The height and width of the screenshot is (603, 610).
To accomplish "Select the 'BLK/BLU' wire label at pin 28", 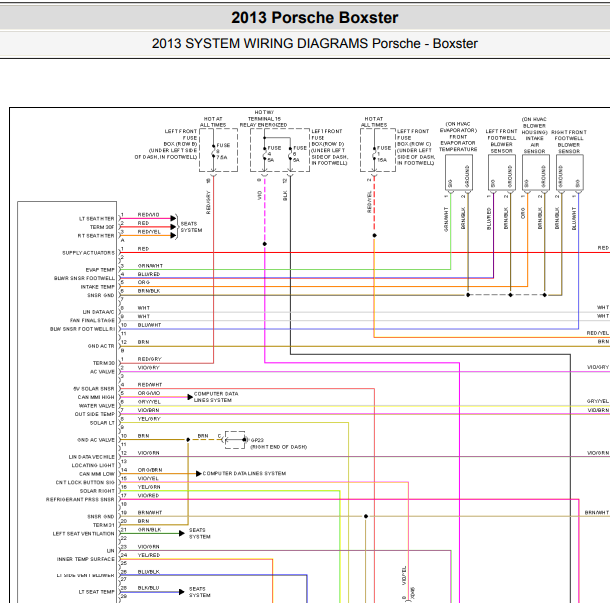I will (149, 588).
